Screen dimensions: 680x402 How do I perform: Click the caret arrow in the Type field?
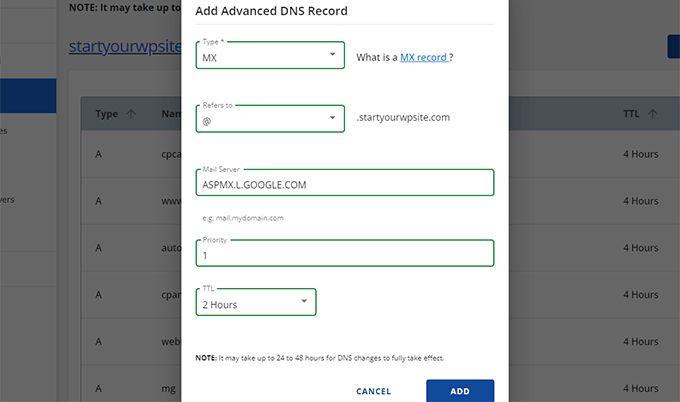[x=332, y=55]
